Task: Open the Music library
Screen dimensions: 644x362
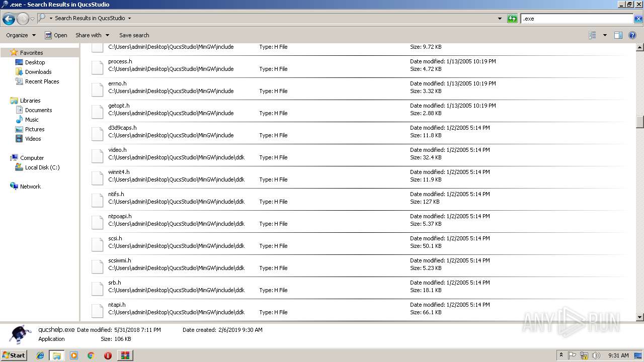Action: tap(32, 120)
